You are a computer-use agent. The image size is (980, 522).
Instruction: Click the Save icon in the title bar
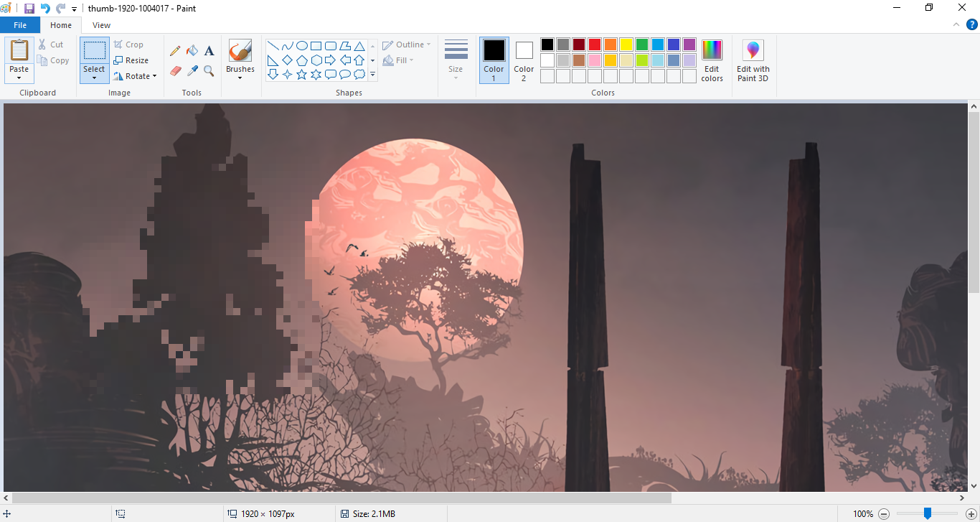[29, 9]
